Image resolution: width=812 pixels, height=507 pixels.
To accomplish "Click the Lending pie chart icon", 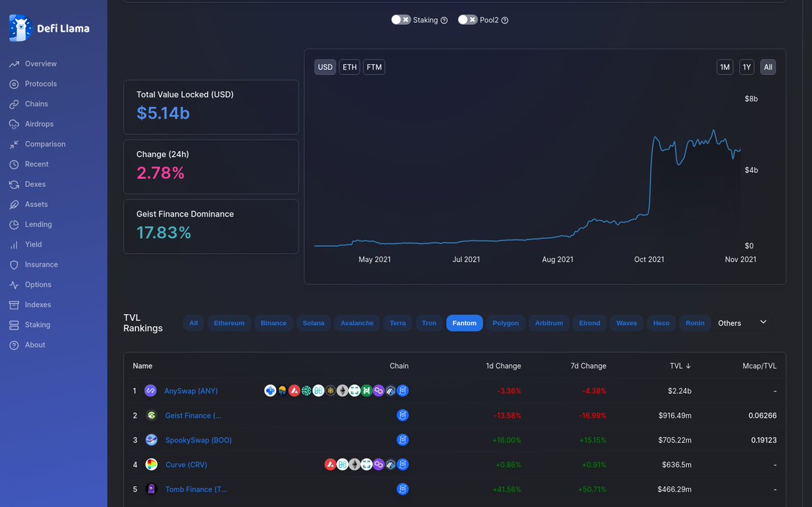I will [14, 225].
